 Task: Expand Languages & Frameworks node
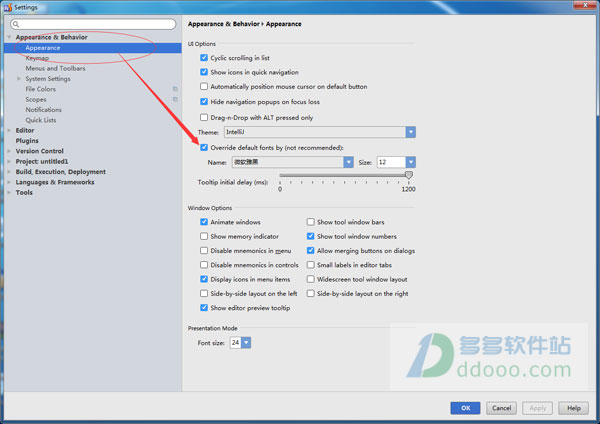point(9,182)
